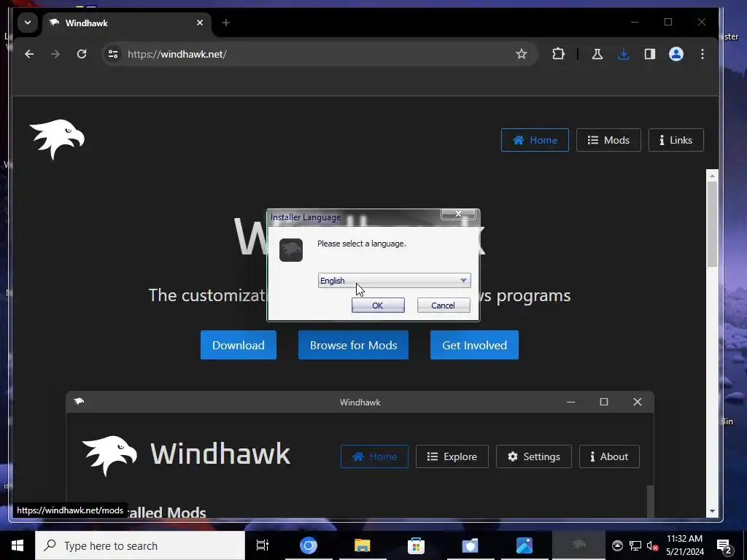Viewport: 747px width, 560px height.
Task: Open Chrome from the taskbar
Action: [309, 545]
